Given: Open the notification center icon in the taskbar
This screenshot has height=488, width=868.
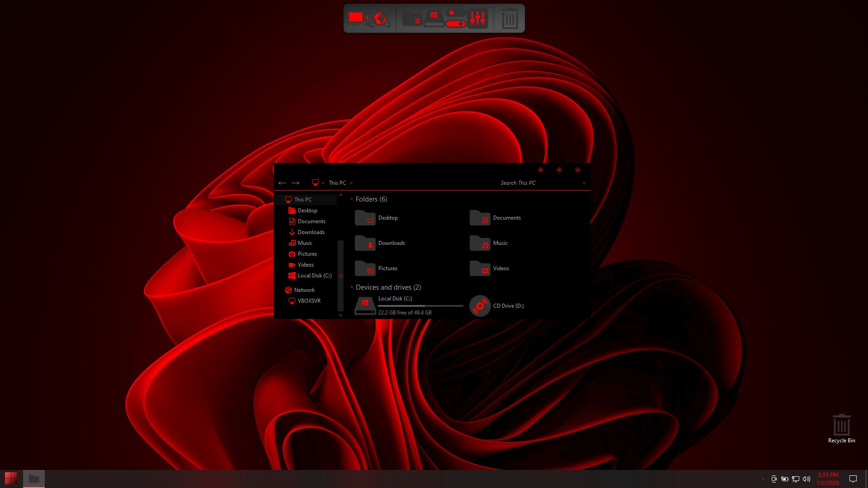Looking at the screenshot, I should click(853, 479).
